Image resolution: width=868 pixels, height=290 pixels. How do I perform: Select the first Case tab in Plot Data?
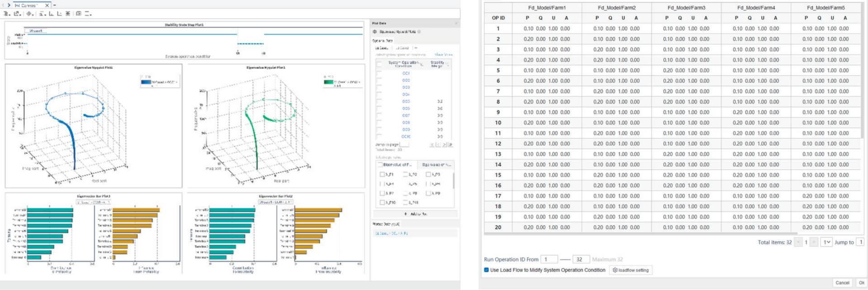(382, 48)
